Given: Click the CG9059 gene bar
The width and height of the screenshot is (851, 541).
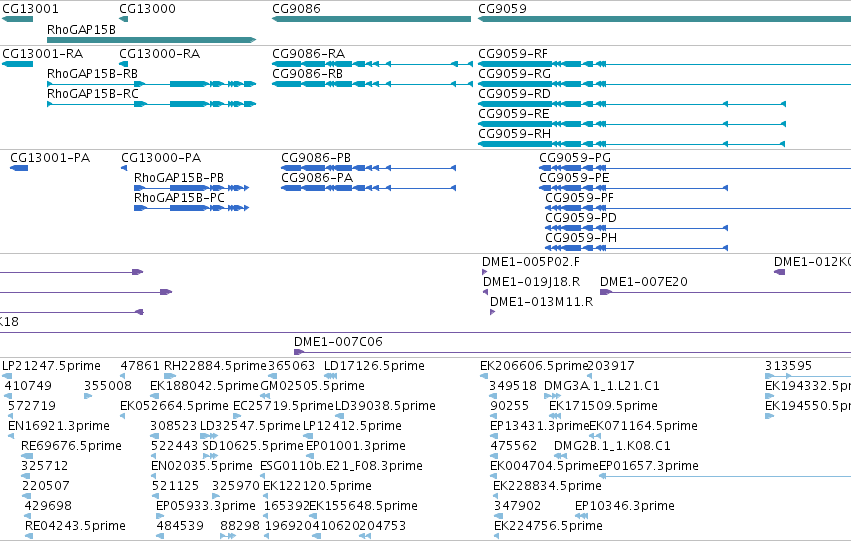Looking at the screenshot, I should coord(664,19).
